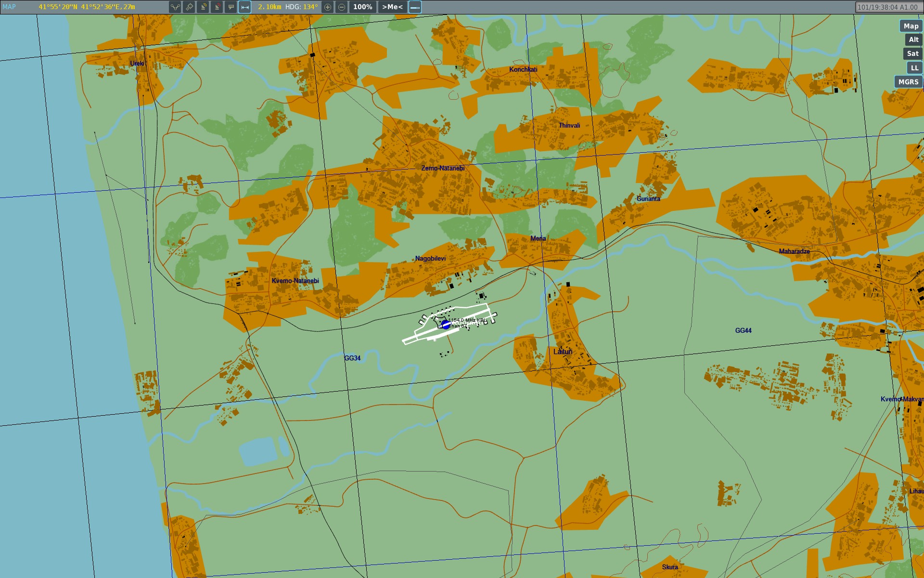Viewport: 924px width, 578px height.
Task: Click the Meria town label
Action: pos(538,238)
